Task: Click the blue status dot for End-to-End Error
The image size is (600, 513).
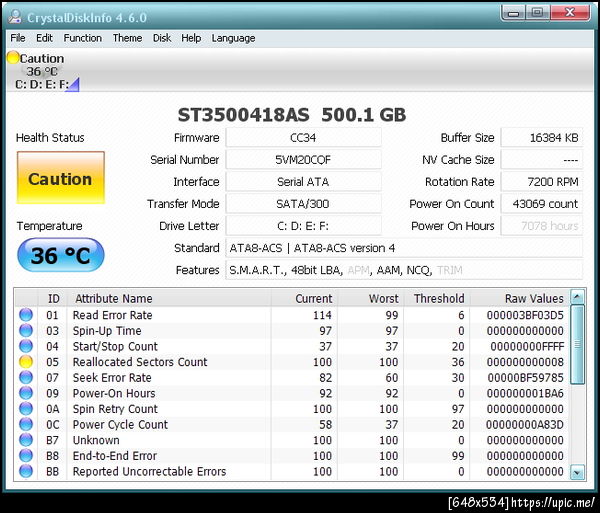Action: tap(26, 456)
